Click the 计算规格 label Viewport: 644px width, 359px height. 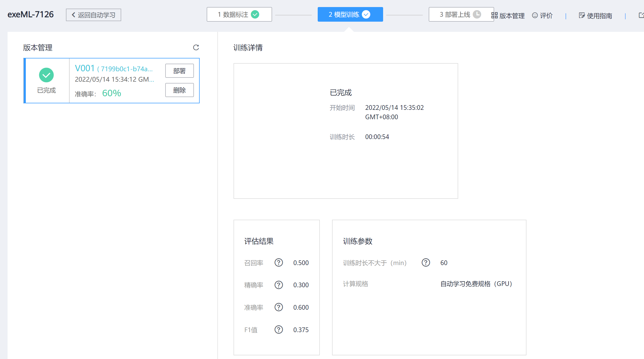click(355, 284)
